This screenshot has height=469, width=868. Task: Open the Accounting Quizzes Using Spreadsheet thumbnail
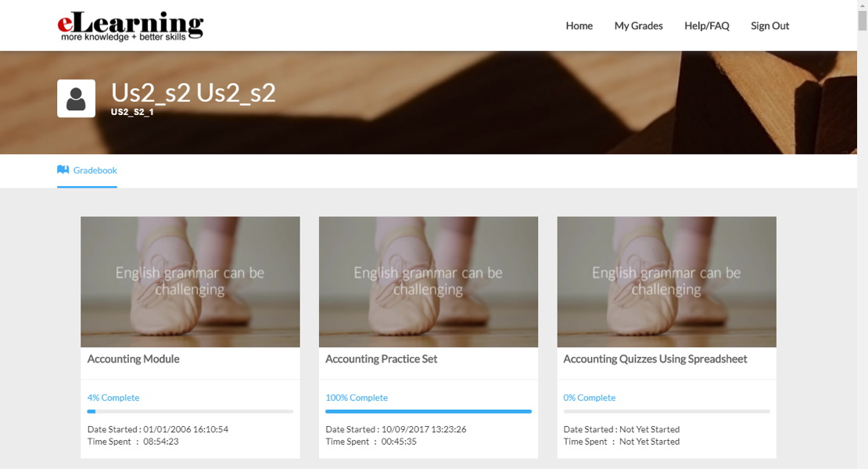click(x=665, y=281)
